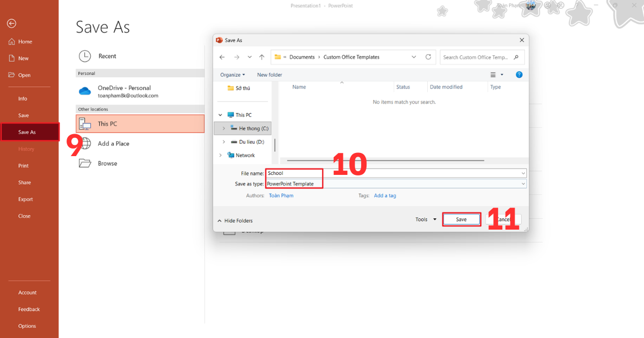Open the Help button in dialog

[519, 75]
